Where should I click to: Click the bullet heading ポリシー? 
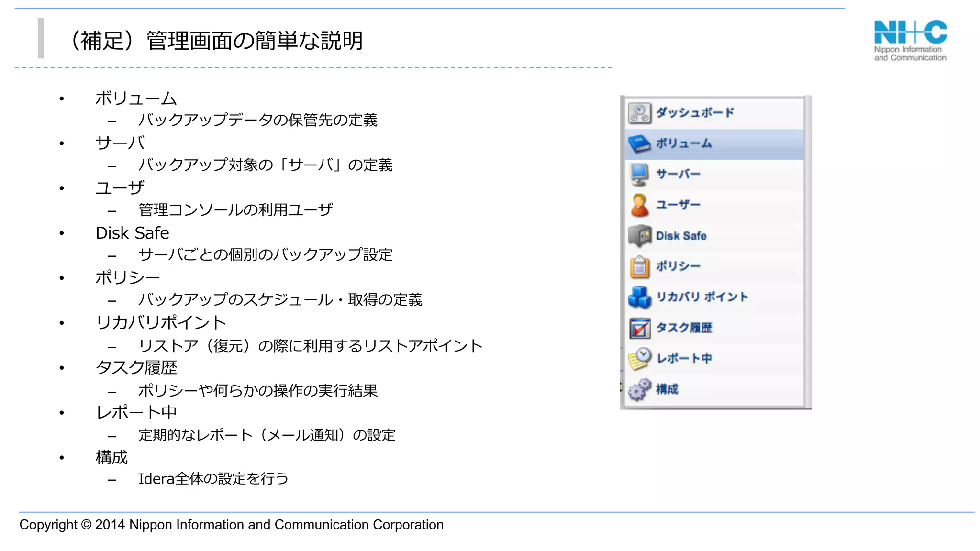click(x=128, y=278)
